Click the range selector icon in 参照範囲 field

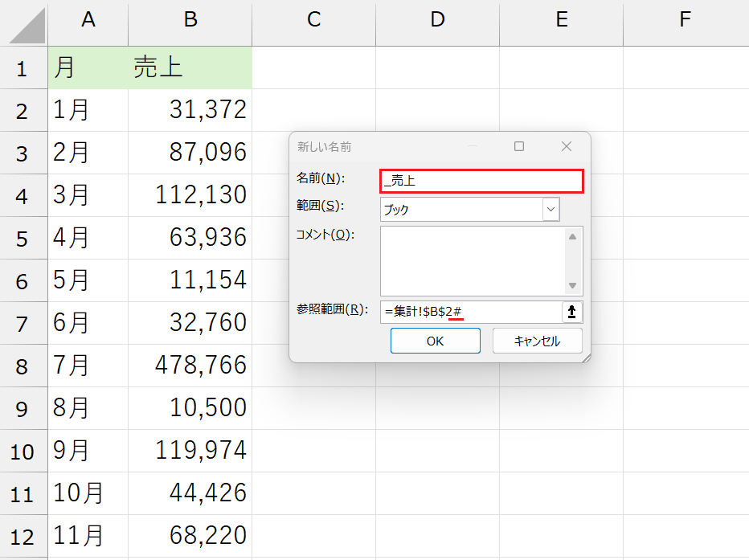point(571,312)
